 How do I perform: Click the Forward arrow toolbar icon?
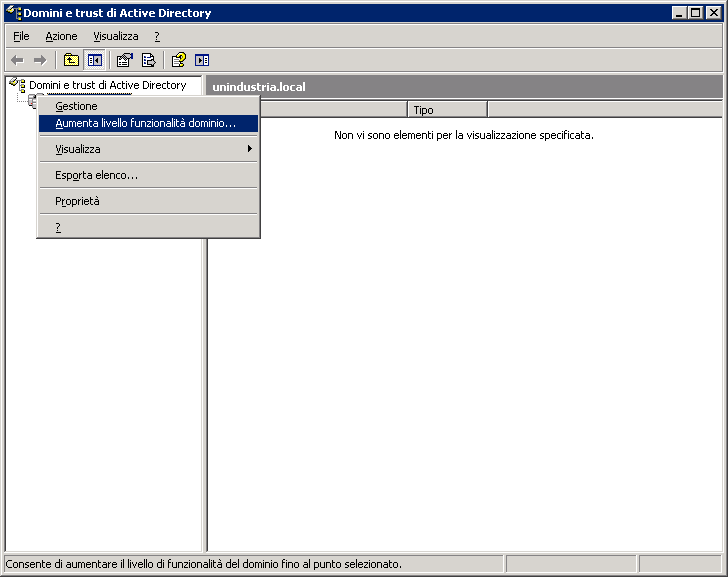[40, 60]
